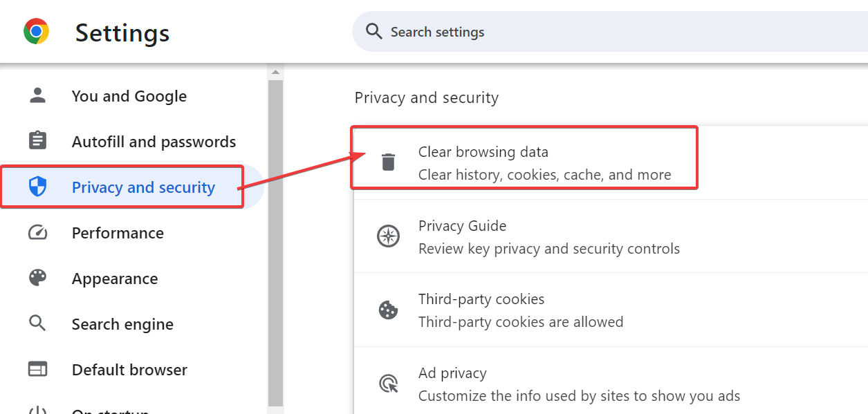Viewport: 868px width, 414px height.
Task: Click the speedometer icon beside Performance
Action: (x=36, y=232)
